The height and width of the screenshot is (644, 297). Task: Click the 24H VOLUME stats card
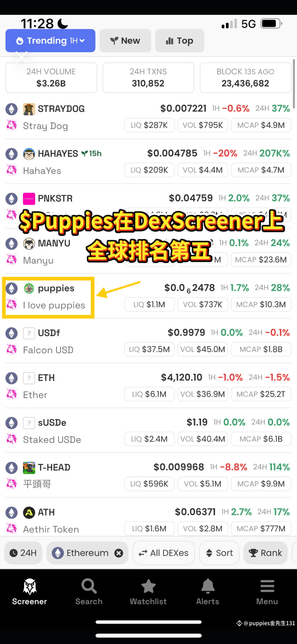point(51,78)
